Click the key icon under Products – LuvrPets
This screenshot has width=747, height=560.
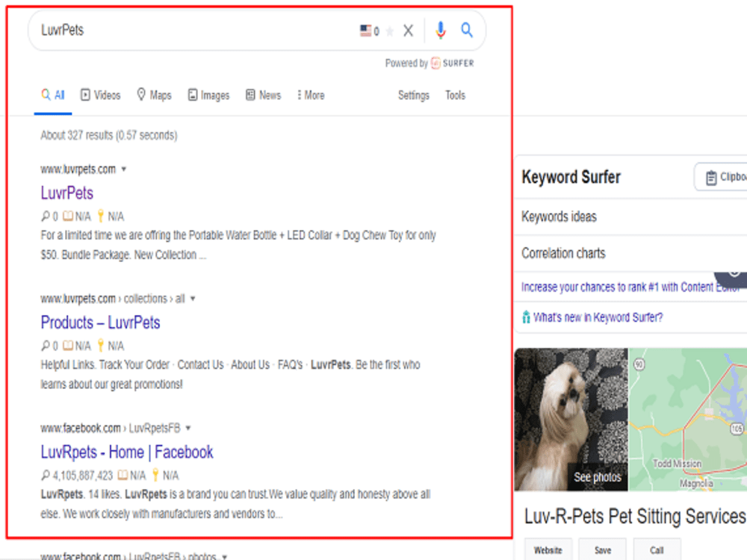101,345
